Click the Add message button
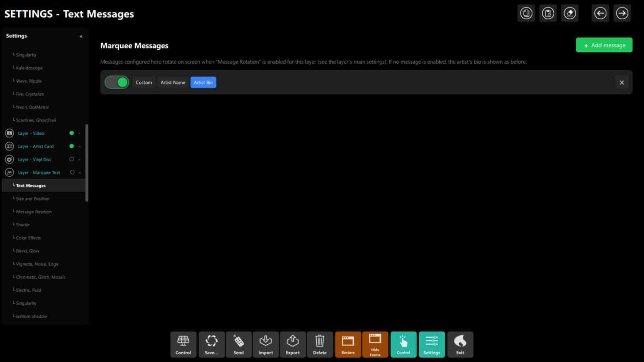644x362 pixels. (604, 45)
